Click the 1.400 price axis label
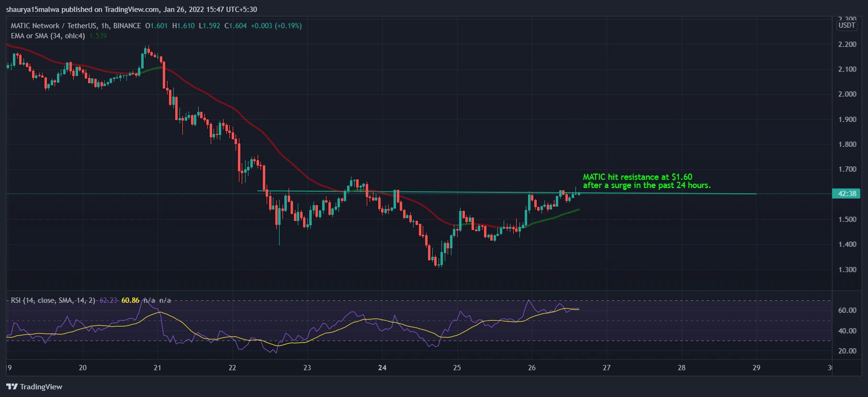The image size is (868, 397). [x=847, y=244]
